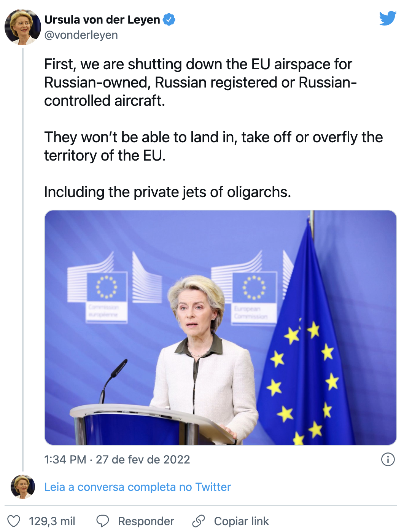
Task: Click the 1:34 PM tweet timestamp
Action: pyautogui.click(x=65, y=460)
